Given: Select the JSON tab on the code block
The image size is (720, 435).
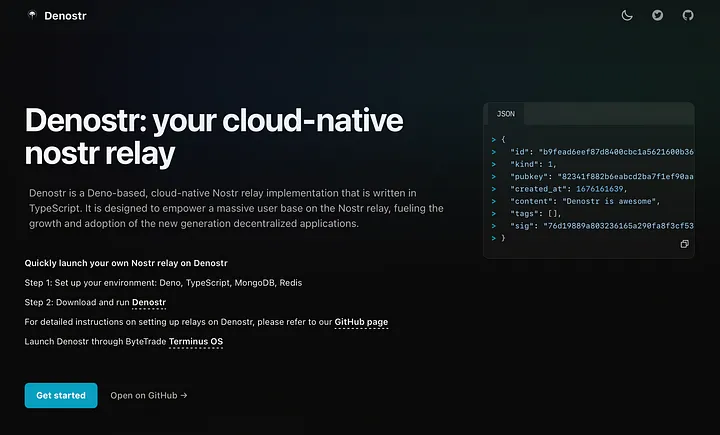Looking at the screenshot, I should pyautogui.click(x=506, y=115).
